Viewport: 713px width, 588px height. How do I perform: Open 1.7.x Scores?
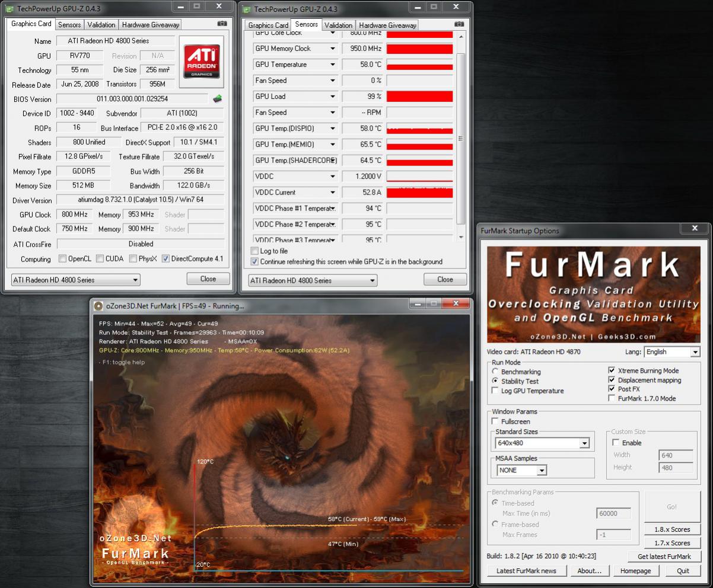pyautogui.click(x=672, y=543)
